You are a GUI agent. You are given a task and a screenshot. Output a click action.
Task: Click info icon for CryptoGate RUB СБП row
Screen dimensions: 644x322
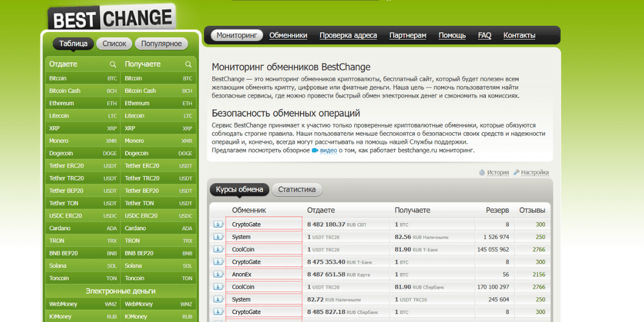coord(218,224)
